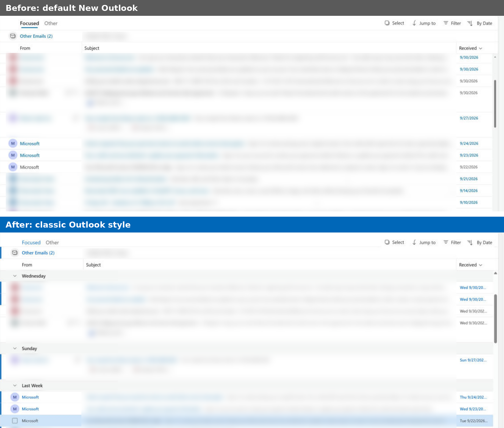Click Microsoft avatar on the 9/23/2026 row
The width and height of the screenshot is (504, 428).
click(x=13, y=155)
